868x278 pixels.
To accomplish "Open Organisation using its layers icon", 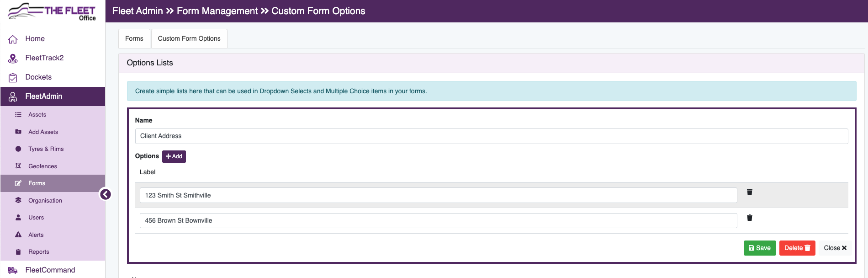I will [18, 200].
